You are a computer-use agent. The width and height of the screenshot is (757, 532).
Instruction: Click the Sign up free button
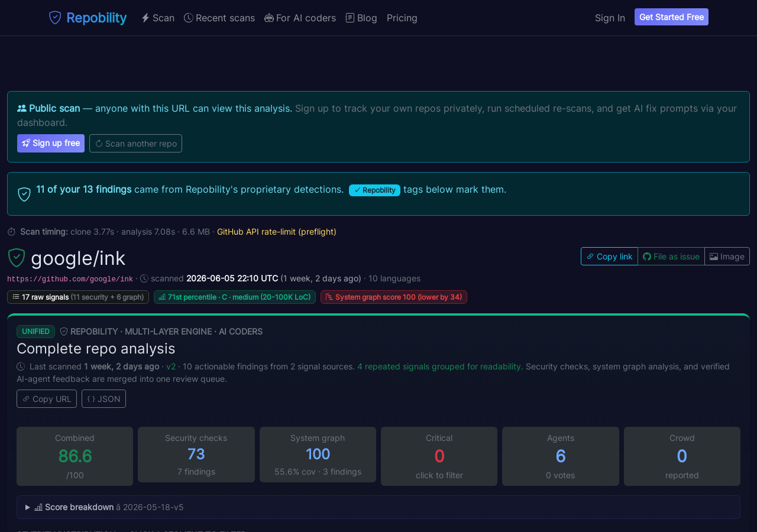pyautogui.click(x=51, y=143)
